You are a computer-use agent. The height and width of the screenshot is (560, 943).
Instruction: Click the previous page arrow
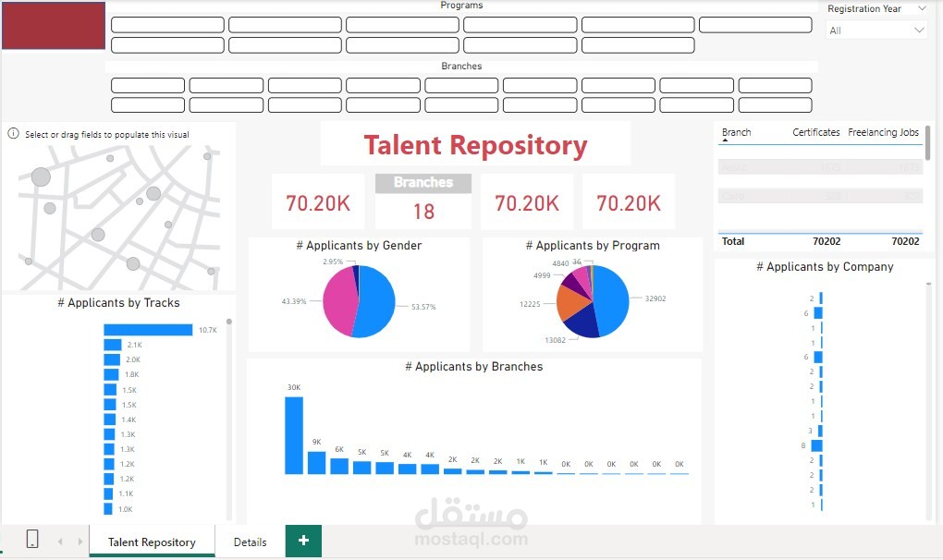[x=60, y=542]
